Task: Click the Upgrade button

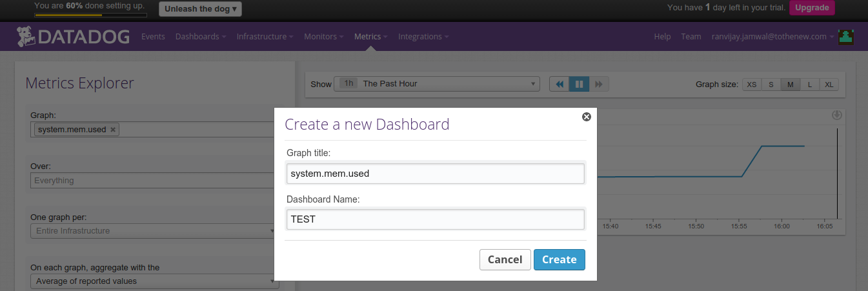Action: (x=812, y=8)
